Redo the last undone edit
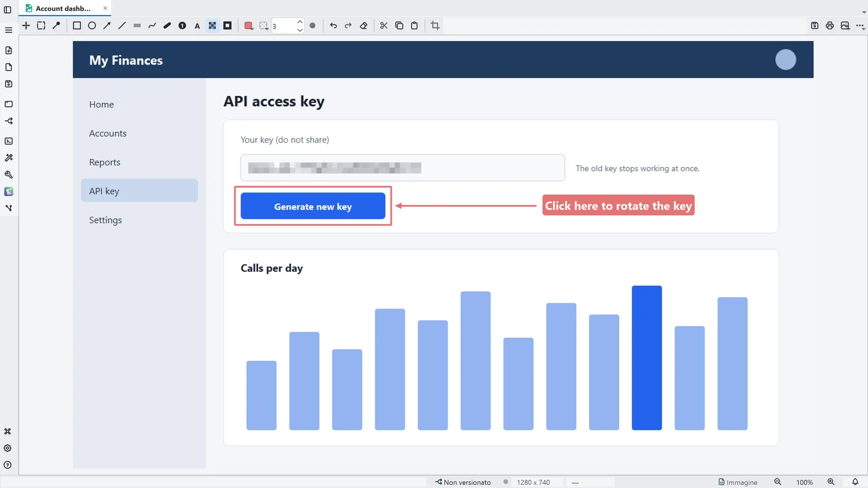This screenshot has width=868, height=488. 348,25
